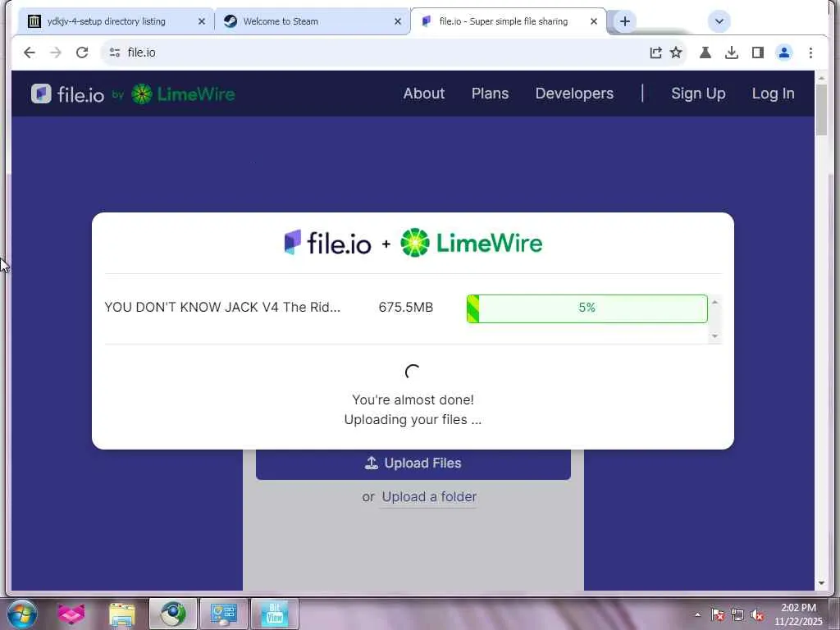Select the file.io Super simple file sharing tab

503,21
